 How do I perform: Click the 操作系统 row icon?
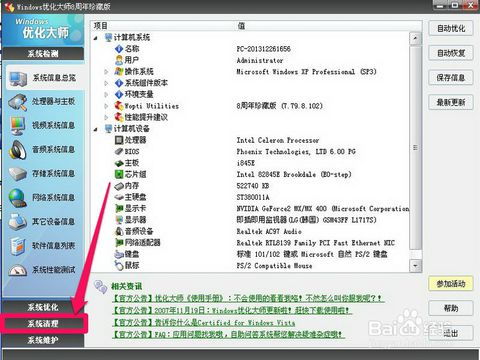pos(119,71)
